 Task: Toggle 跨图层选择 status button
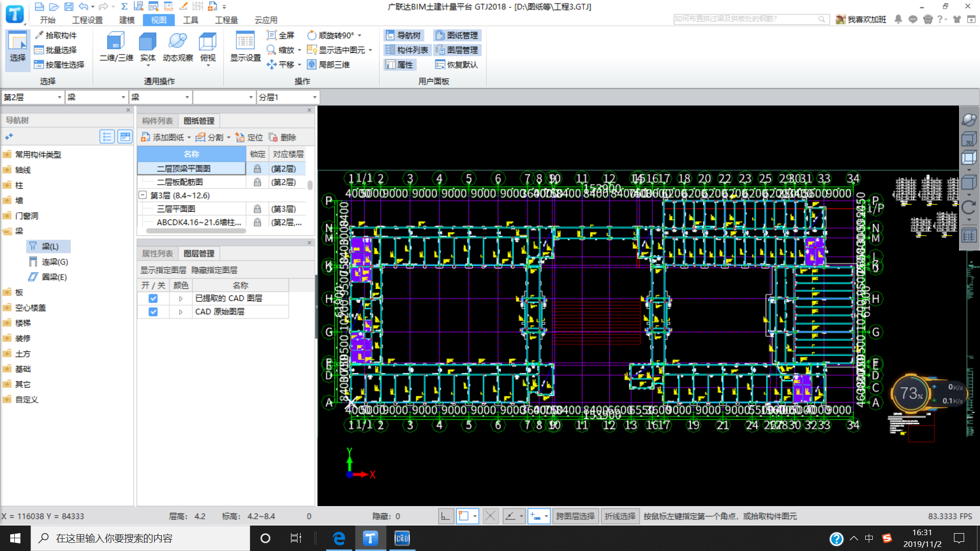click(575, 516)
